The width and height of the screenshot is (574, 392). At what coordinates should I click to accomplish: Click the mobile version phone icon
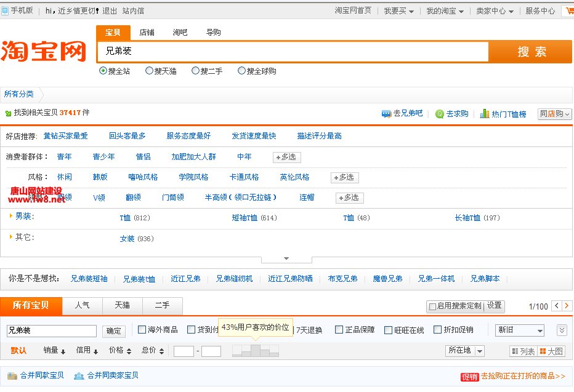[x=5, y=10]
